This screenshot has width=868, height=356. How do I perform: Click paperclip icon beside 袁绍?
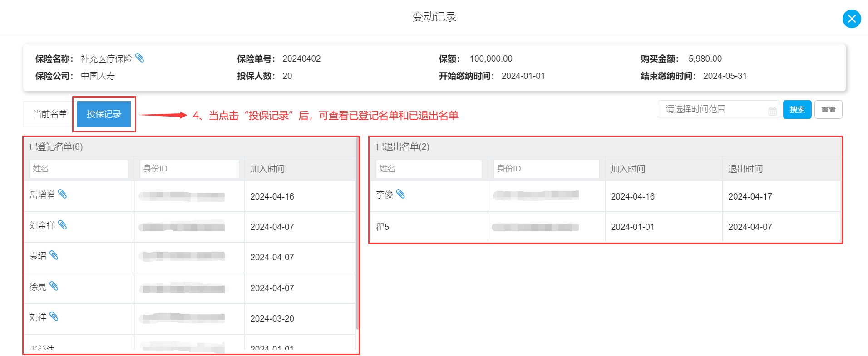click(x=54, y=255)
